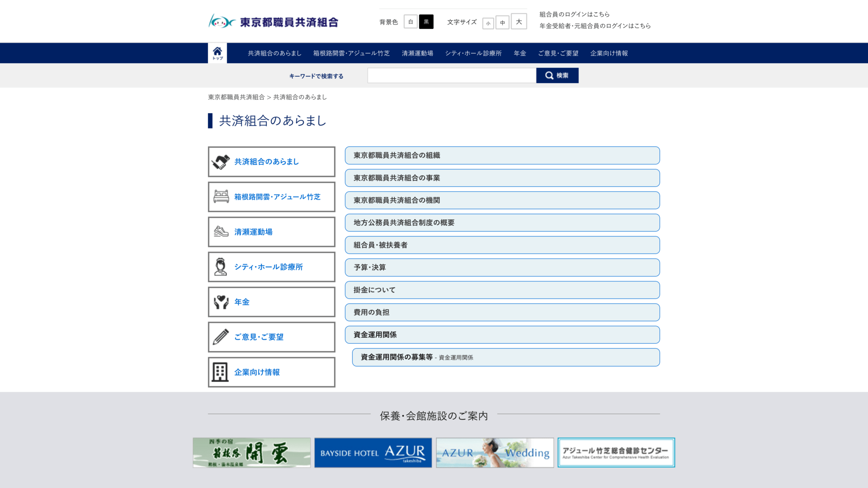Click the home top icon in navbar
The height and width of the screenshot is (488, 868).
(217, 53)
